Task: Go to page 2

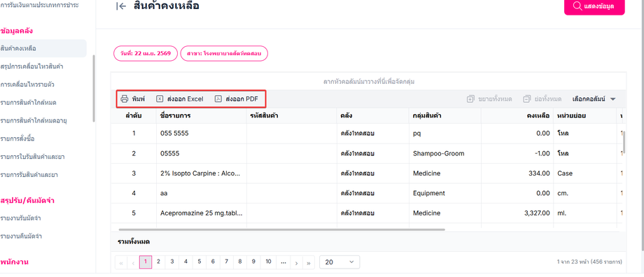Action: [158, 262]
